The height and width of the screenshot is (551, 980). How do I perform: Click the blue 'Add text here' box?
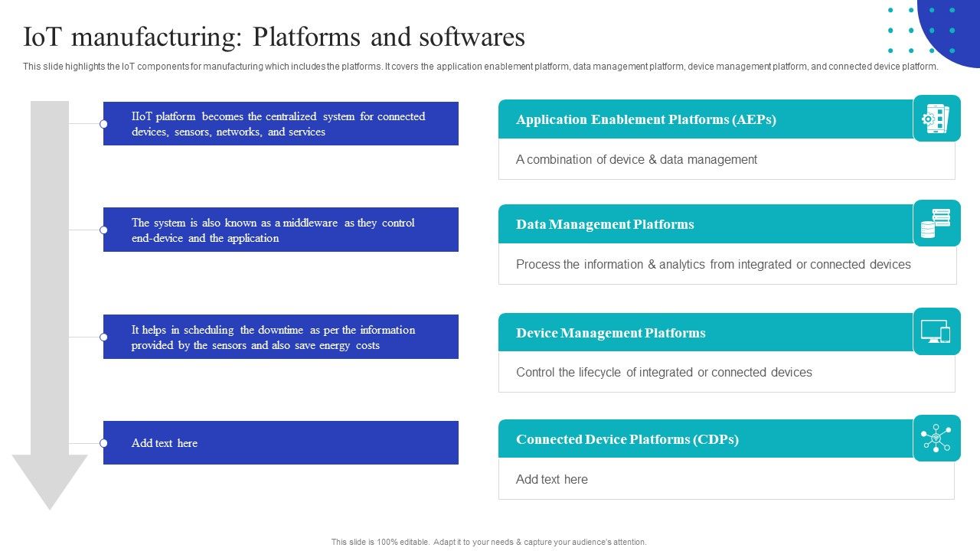click(281, 442)
